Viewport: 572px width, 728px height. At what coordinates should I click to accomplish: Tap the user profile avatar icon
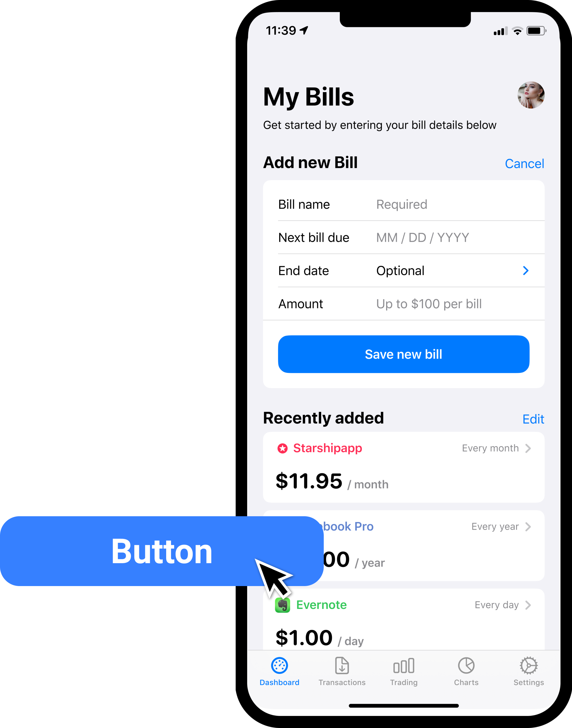[530, 96]
